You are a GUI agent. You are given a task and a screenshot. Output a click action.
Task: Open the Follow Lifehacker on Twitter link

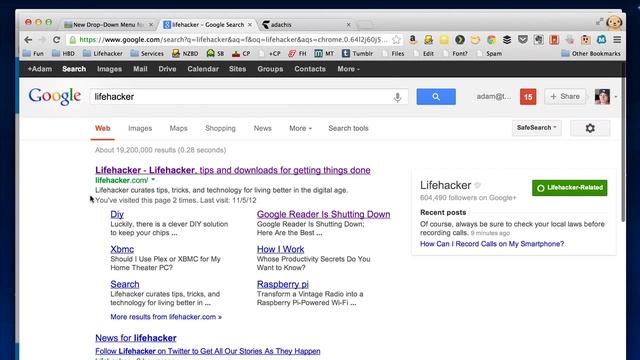coord(207,351)
